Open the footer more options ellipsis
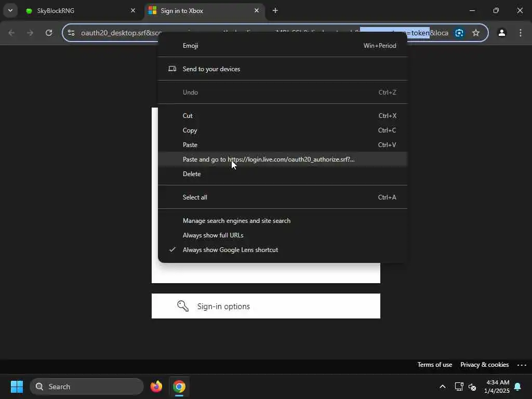The width and height of the screenshot is (532, 399). (x=522, y=365)
